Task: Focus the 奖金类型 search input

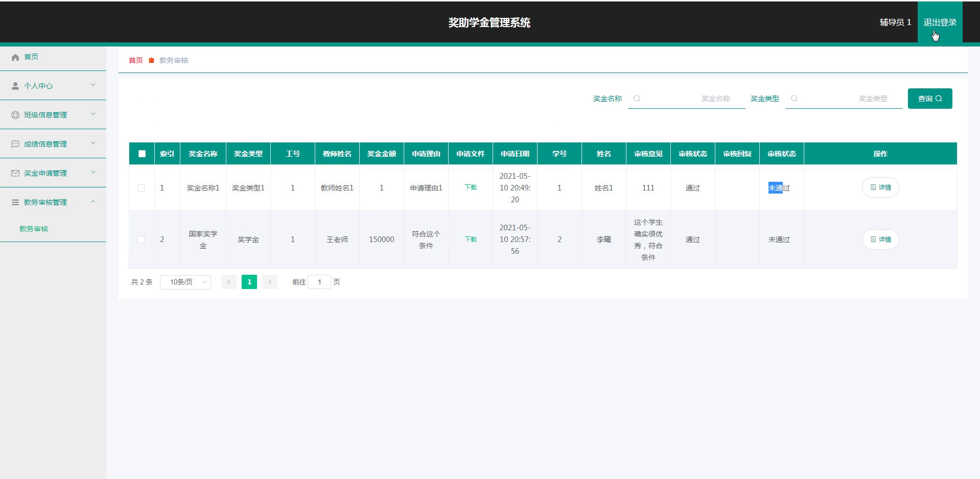Action: pyautogui.click(x=844, y=99)
